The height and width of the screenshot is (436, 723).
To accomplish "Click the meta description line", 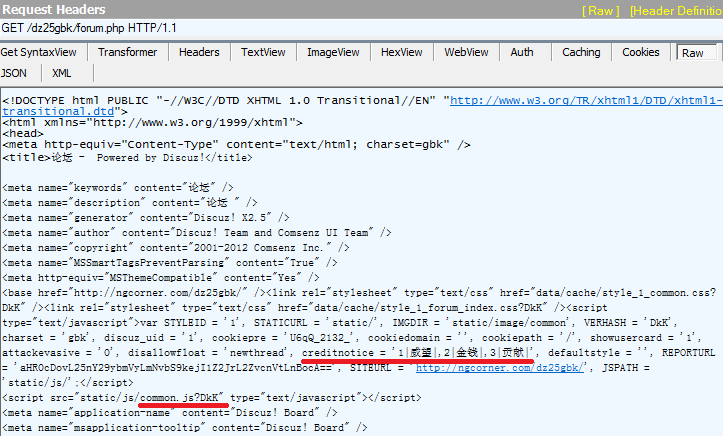I will [x=130, y=203].
